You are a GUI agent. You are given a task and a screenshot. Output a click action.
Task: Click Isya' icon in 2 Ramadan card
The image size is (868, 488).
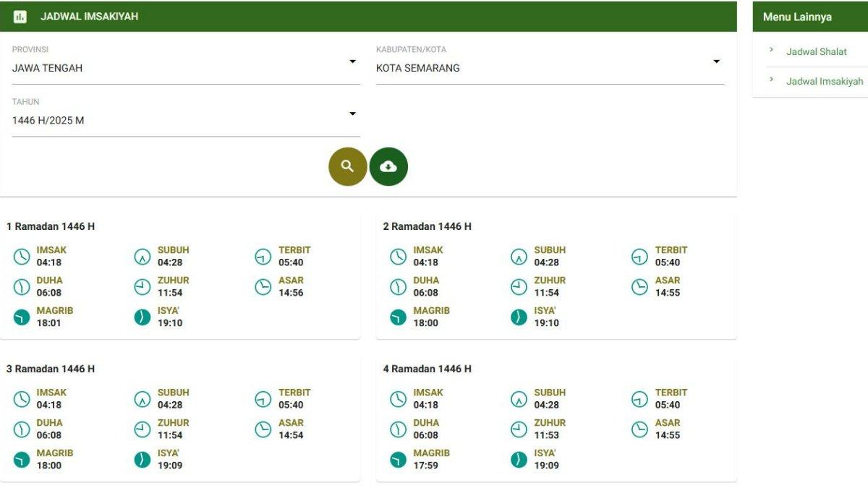[519, 317]
